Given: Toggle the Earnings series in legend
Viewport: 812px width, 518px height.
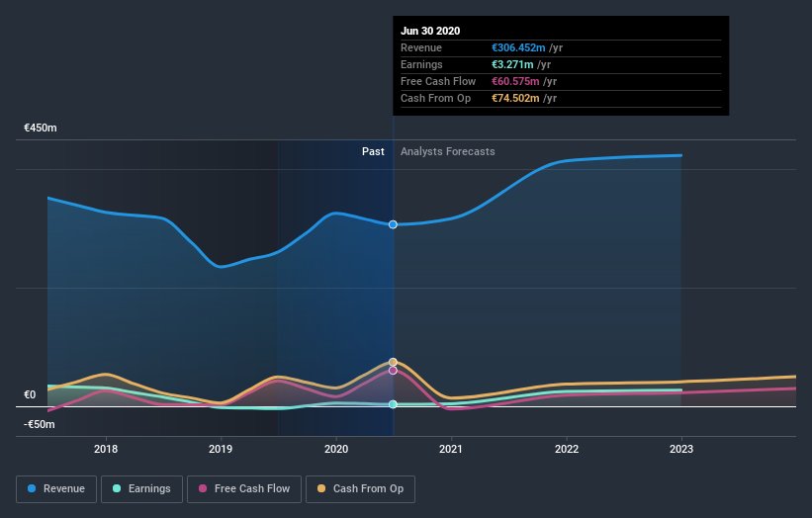Looking at the screenshot, I should coord(141,489).
